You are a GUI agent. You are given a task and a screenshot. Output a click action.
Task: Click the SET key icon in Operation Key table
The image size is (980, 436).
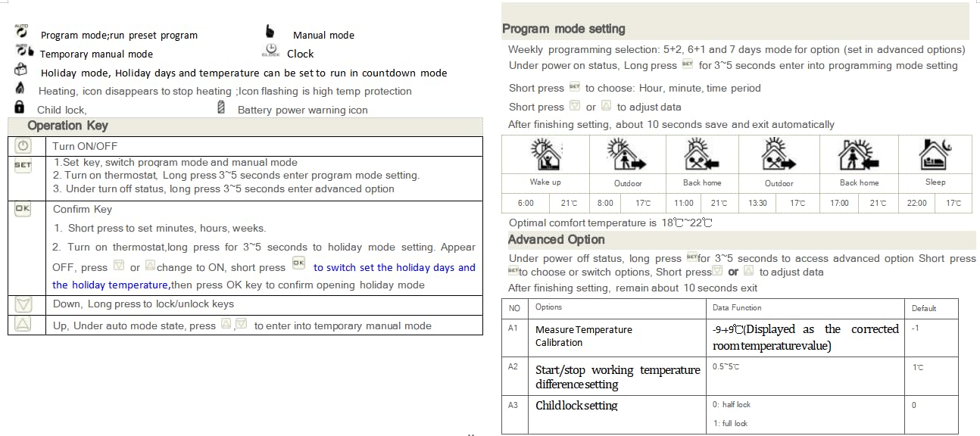pos(23,164)
